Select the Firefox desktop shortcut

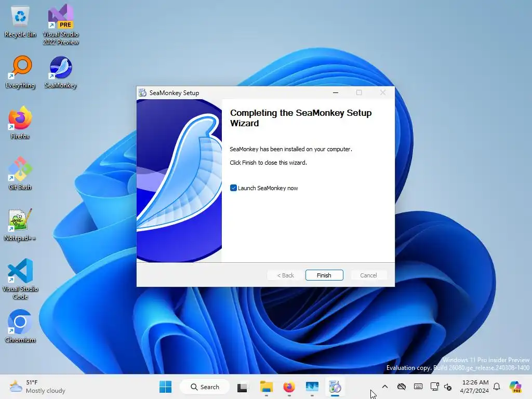click(x=20, y=123)
